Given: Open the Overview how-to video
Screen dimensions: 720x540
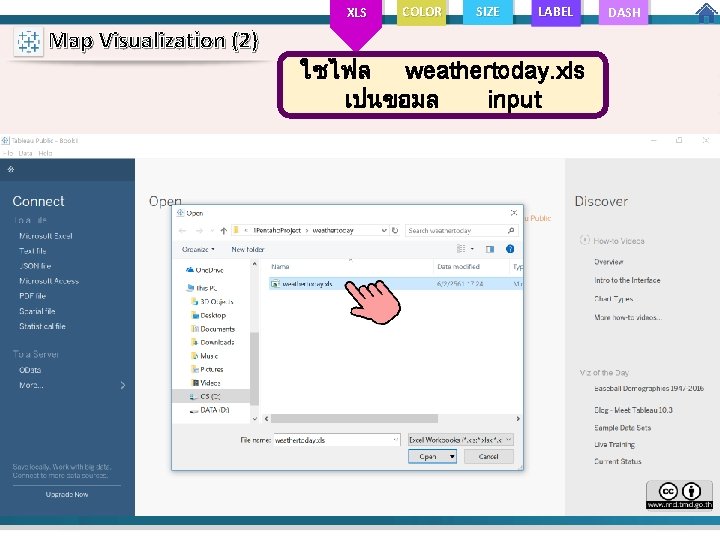Looking at the screenshot, I should 608,262.
